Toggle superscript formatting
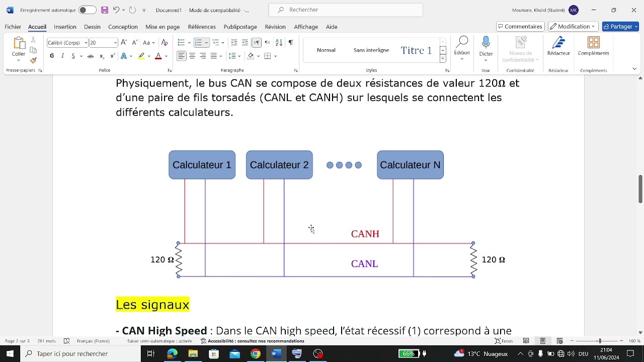The image size is (644, 362). pos(112,56)
